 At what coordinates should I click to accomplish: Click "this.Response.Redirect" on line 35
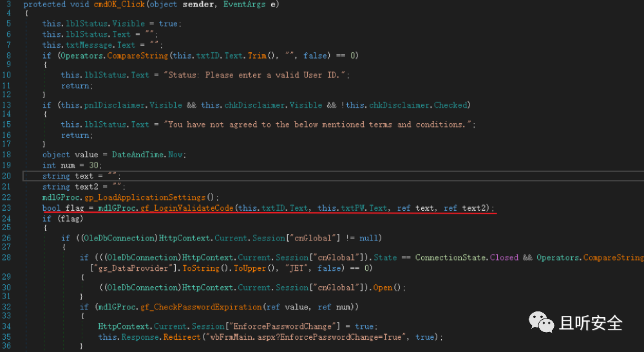point(149,337)
